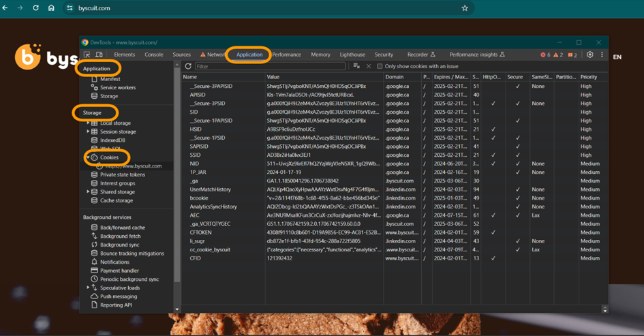Refresh the cookies table
The image size is (644, 336).
point(188,66)
